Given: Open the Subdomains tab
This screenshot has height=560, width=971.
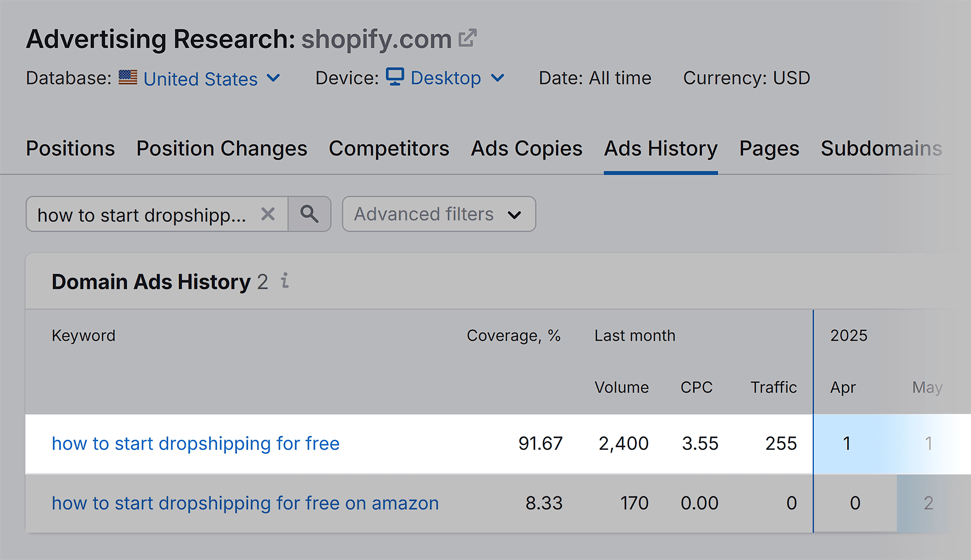Looking at the screenshot, I should [882, 148].
